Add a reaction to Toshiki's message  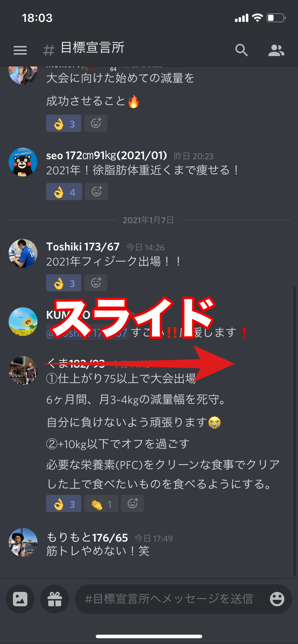[x=96, y=283]
